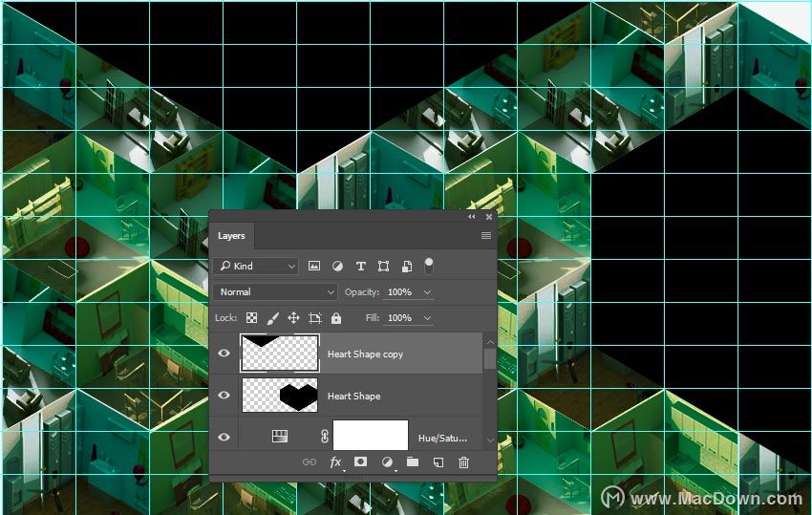The height and width of the screenshot is (515, 812).
Task: Select the Hue/Saturation white mask thumbnail
Action: [371, 435]
